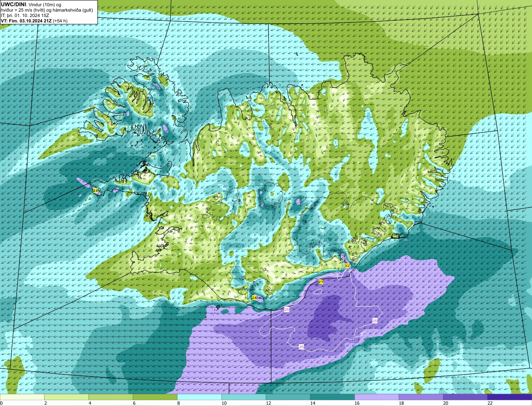
Task: Click the yellow 26 gust label off the west coast
Action: point(96,191)
